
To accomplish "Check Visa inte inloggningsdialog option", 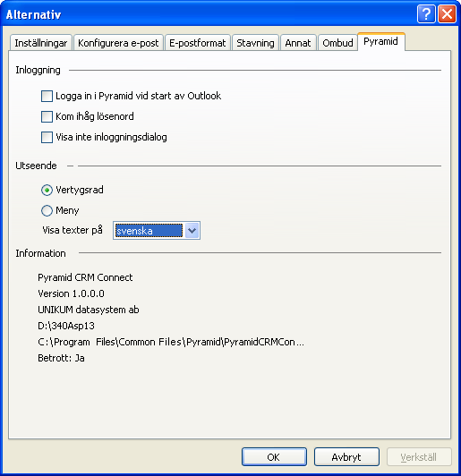I will tap(47, 137).
